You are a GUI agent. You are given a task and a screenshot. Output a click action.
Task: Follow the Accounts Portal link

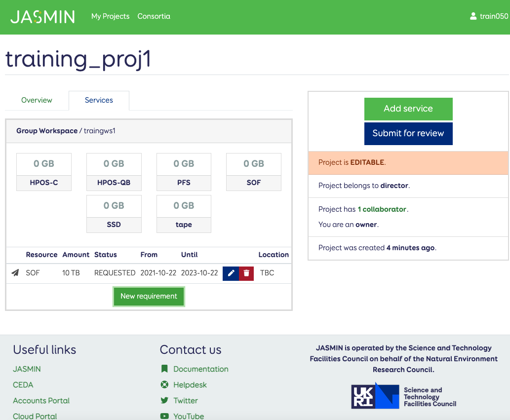(41, 400)
